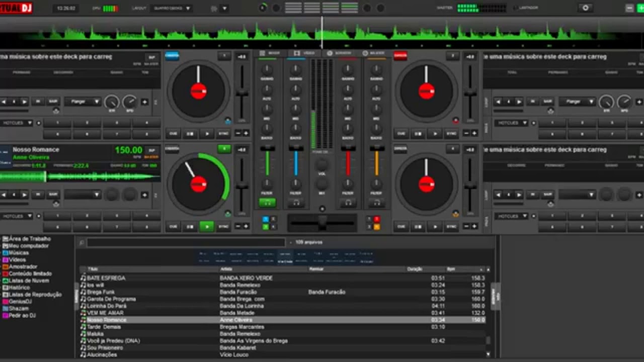The height and width of the screenshot is (362, 644).
Task: Open the layout dropdown in top bar
Action: click(x=173, y=9)
